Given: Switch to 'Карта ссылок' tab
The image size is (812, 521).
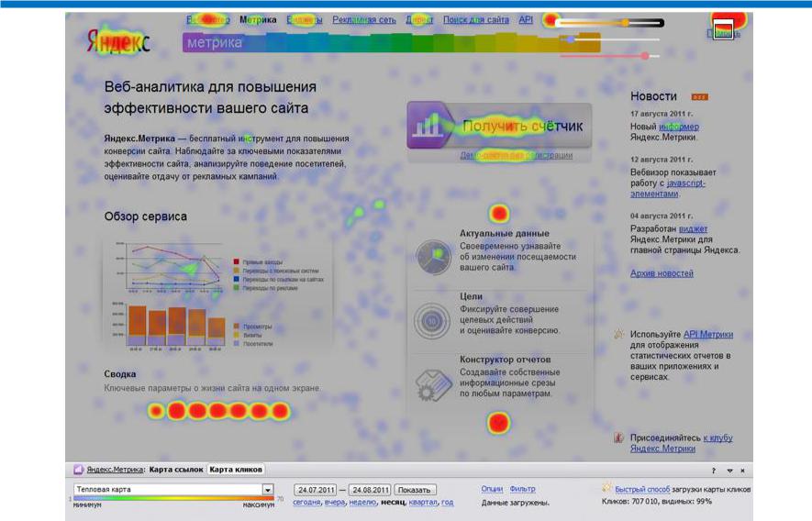Looking at the screenshot, I should click(x=176, y=470).
